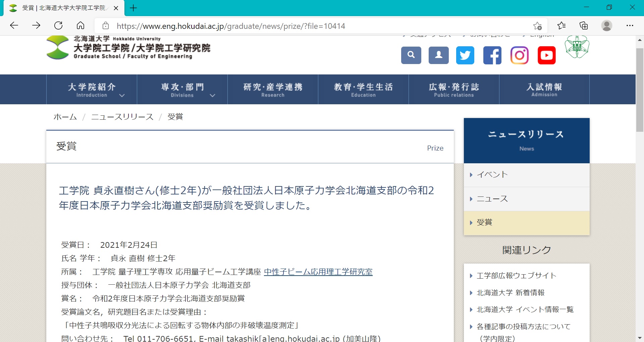Open the YouTube social icon
644x342 pixels.
[547, 55]
